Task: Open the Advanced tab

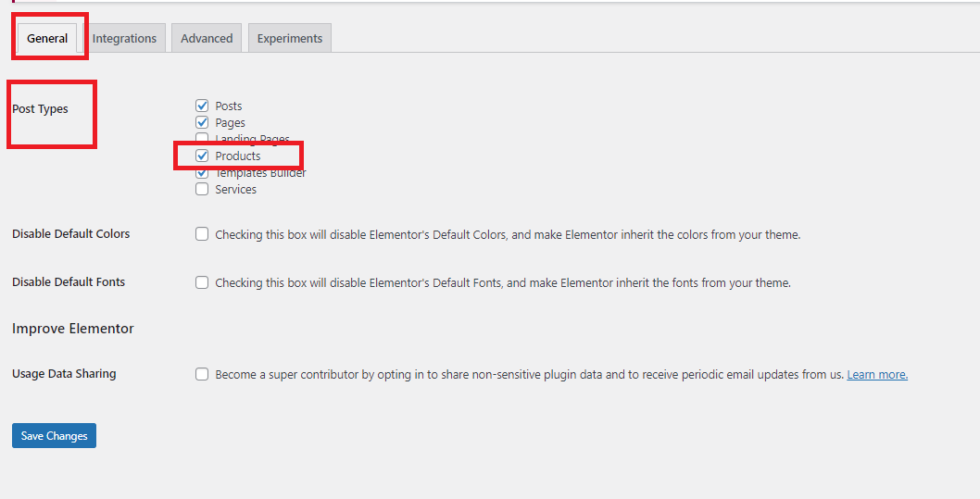Action: coord(207,38)
